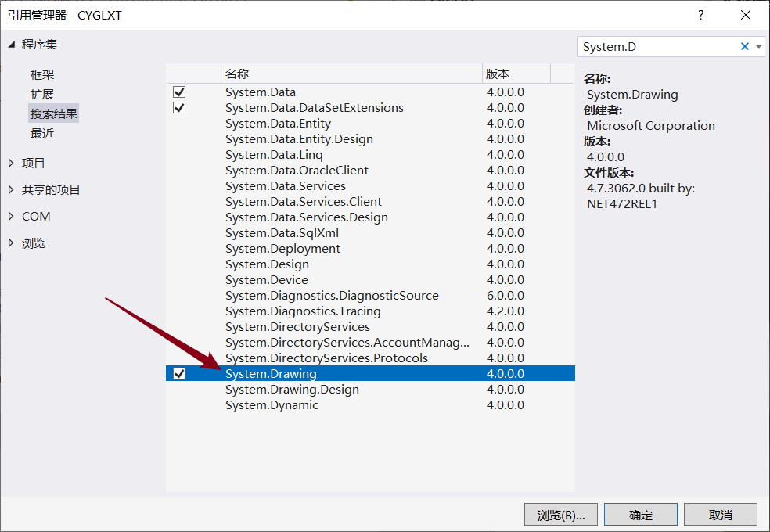Click the 浏览(B)... button
This screenshot has width=770, height=532.
pyautogui.click(x=561, y=515)
